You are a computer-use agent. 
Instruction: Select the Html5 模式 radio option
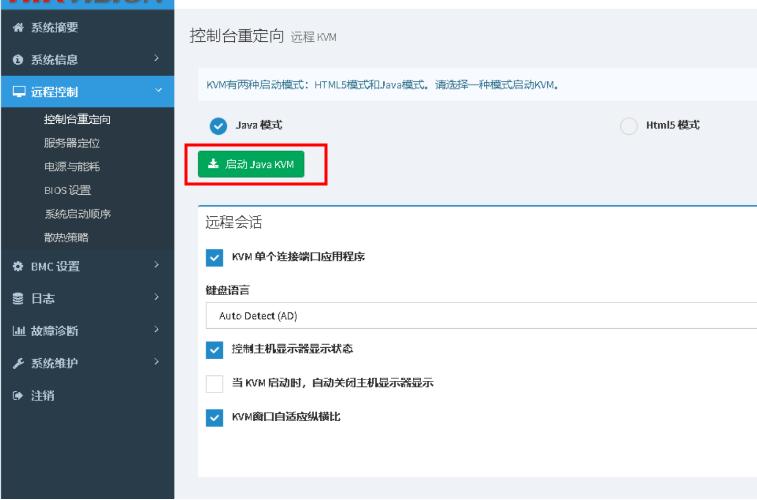point(629,126)
